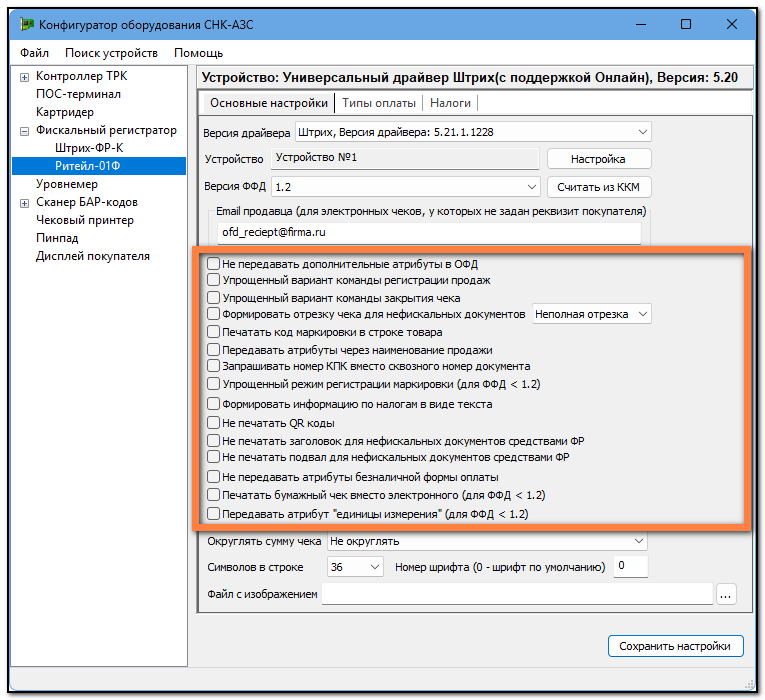Check Не печатать подвал для нефискальных документов
This screenshot has height=700, width=765.
coord(213,457)
